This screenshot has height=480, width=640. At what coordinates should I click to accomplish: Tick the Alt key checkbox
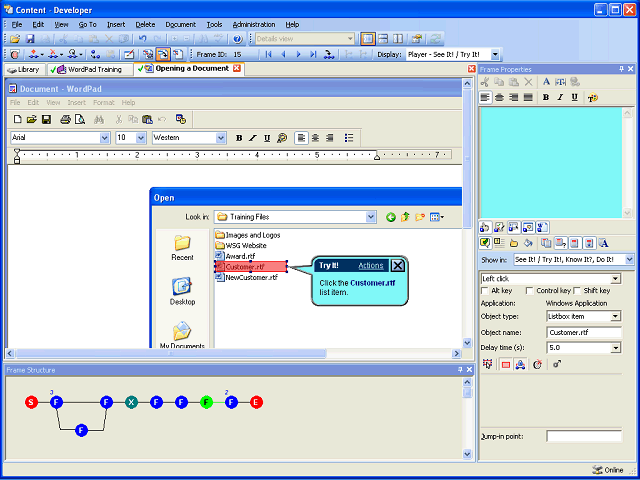pos(485,291)
